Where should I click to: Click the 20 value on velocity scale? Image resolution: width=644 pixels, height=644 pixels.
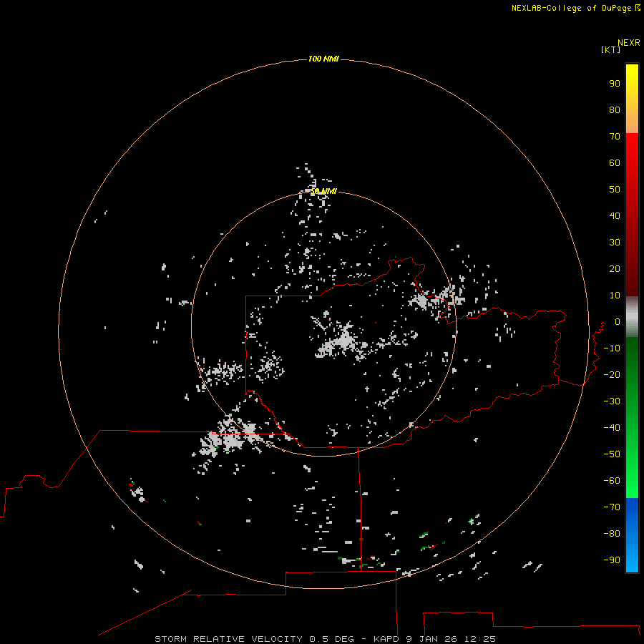pos(615,269)
